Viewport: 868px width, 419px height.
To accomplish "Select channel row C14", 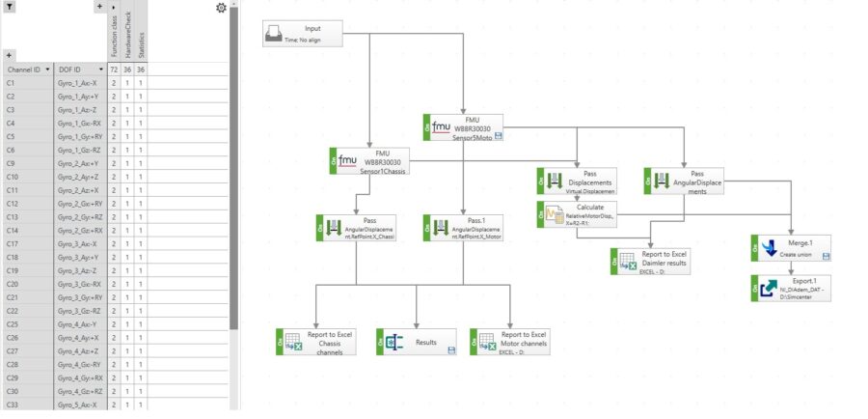I will coord(28,231).
